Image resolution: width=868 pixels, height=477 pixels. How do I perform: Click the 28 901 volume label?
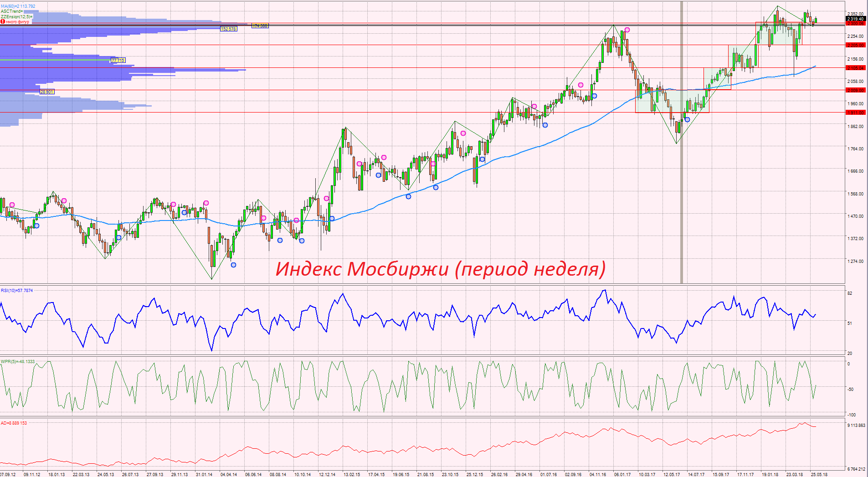[47, 92]
